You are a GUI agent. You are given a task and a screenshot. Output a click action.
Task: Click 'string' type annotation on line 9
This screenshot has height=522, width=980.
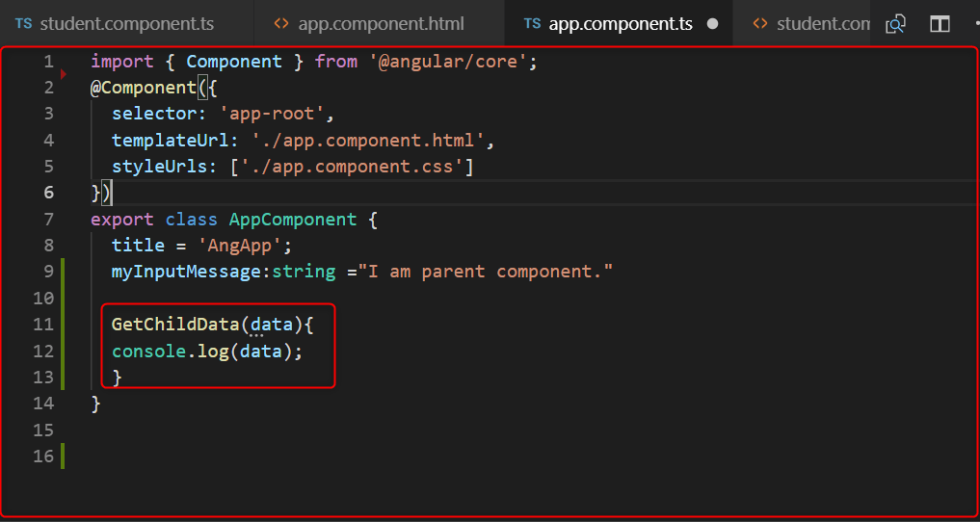(304, 272)
